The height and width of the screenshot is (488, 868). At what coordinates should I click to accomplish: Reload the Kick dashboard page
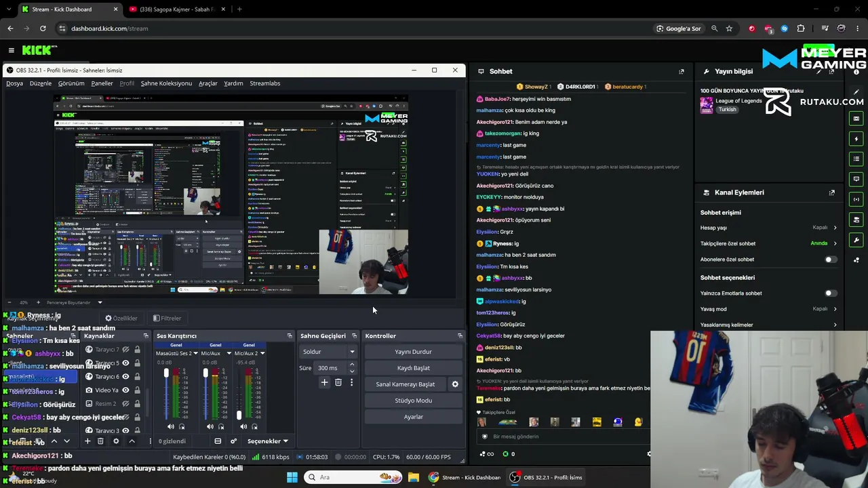pos(43,28)
